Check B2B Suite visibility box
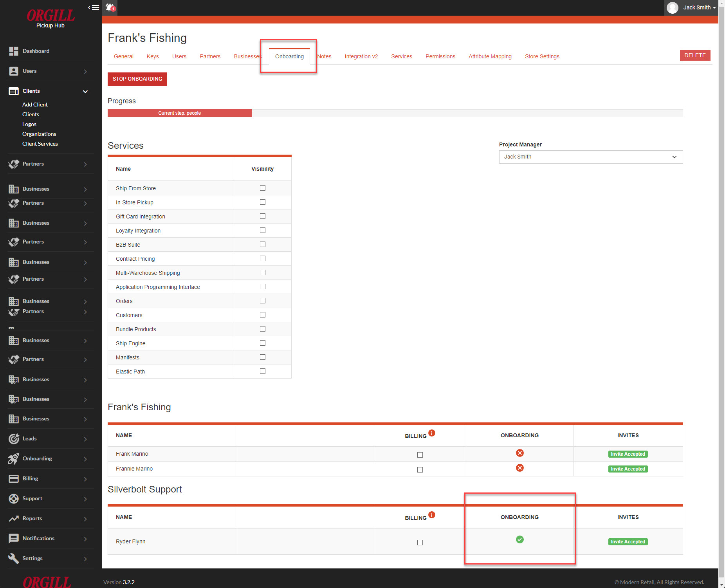This screenshot has width=725, height=588. (263, 244)
